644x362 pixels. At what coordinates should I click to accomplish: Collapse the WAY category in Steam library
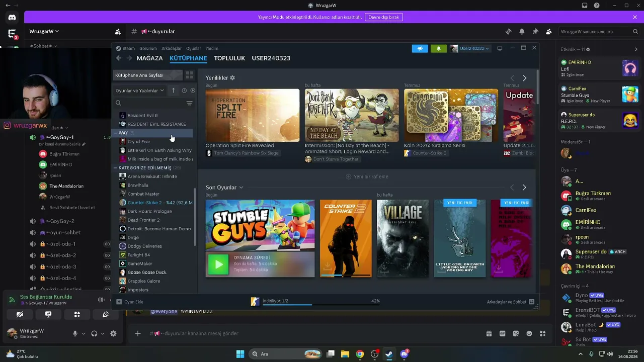point(115,133)
